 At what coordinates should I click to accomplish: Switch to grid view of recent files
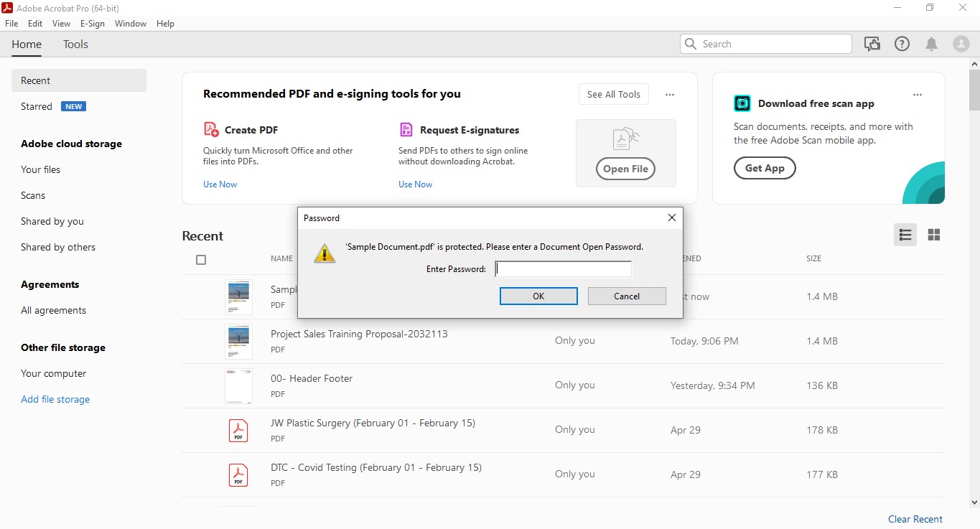[x=933, y=235]
